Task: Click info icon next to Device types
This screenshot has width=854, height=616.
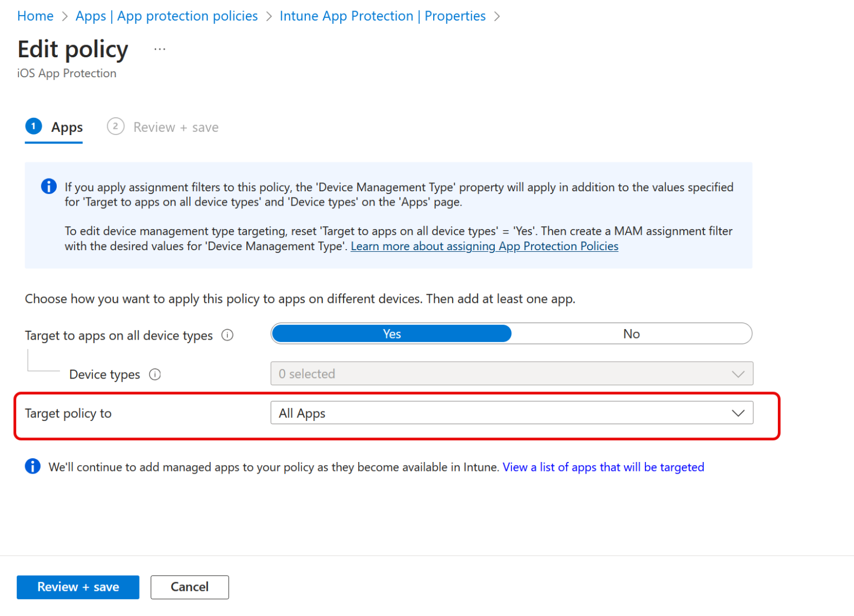Action: click(x=155, y=375)
